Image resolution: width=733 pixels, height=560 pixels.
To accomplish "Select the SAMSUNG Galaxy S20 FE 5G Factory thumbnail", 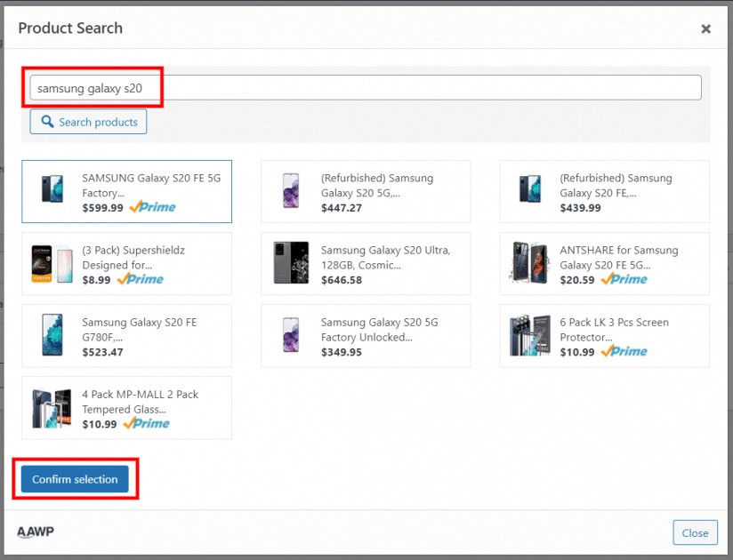I will click(52, 188).
